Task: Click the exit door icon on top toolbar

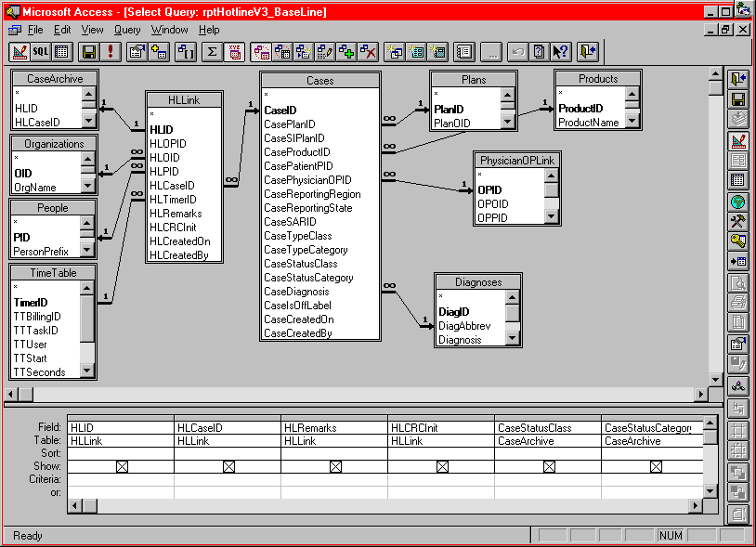Action: (x=588, y=52)
